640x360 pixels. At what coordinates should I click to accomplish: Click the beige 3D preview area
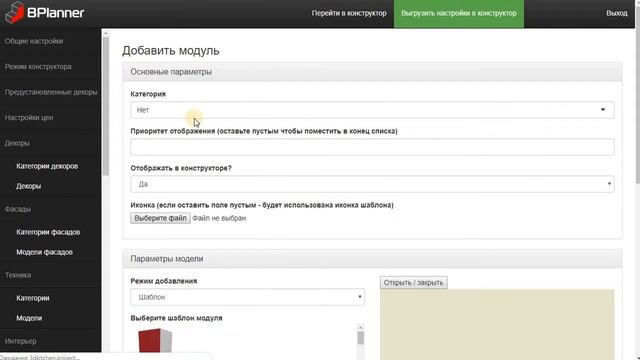point(497,324)
